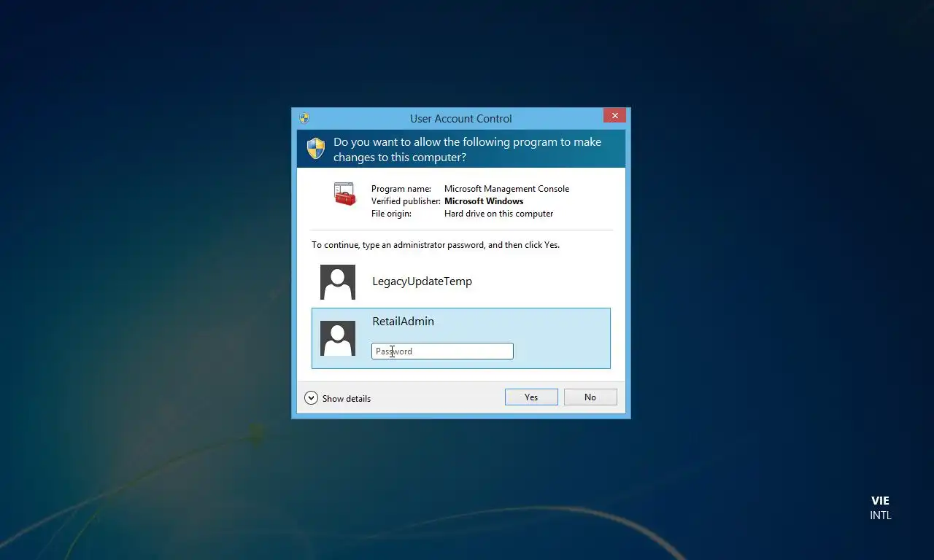Click the 'File origin:' label

tap(391, 214)
